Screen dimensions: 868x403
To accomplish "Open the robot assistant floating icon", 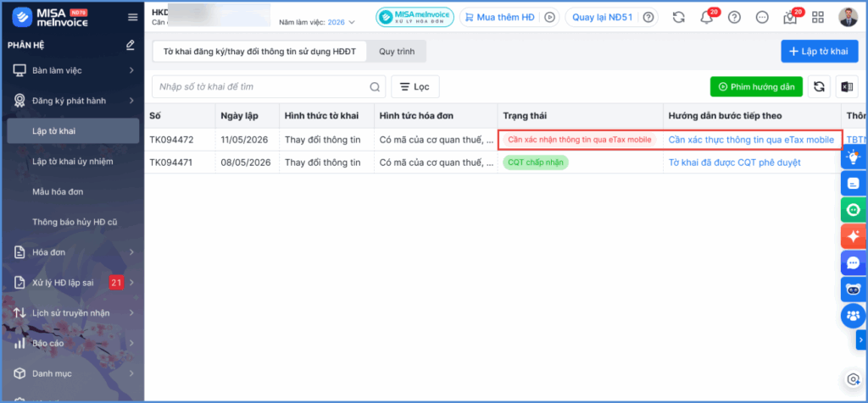I will tap(853, 289).
